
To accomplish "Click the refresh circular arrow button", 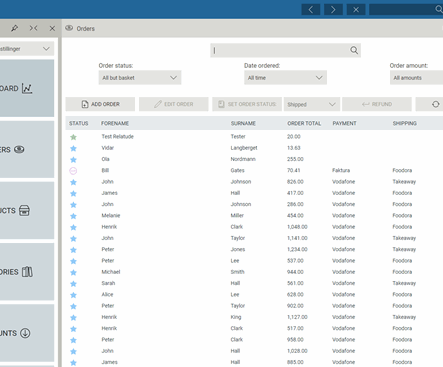I will [x=435, y=104].
